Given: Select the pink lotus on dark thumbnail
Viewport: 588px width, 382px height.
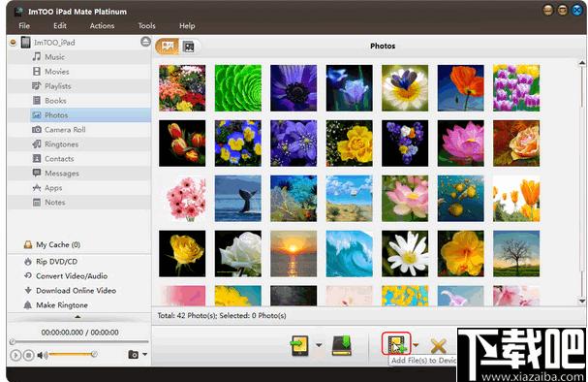Looking at the screenshot, I should 461,143.
